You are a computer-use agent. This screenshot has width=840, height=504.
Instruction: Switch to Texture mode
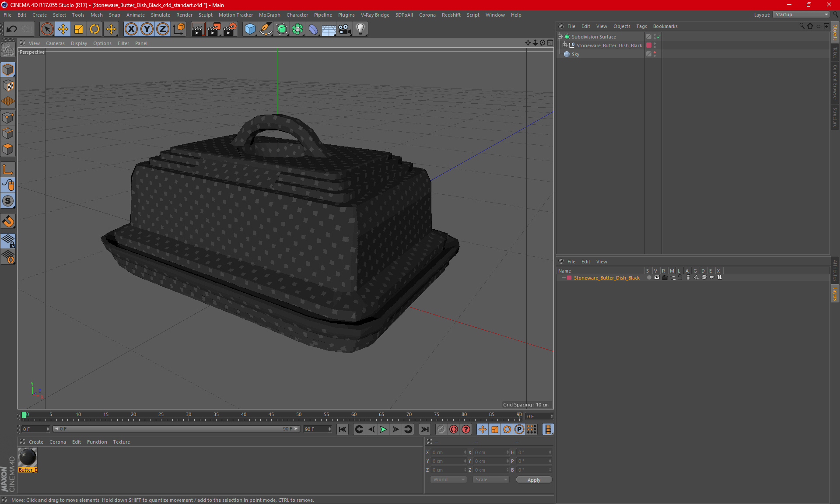coord(8,86)
